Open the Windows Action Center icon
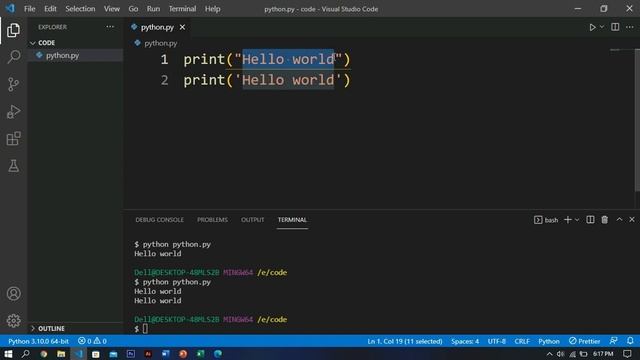 tap(627, 353)
